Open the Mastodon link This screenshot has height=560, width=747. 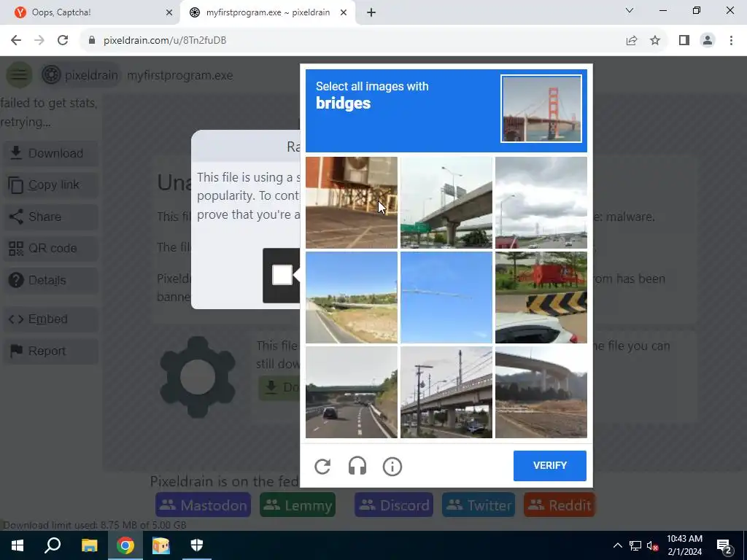point(203,505)
